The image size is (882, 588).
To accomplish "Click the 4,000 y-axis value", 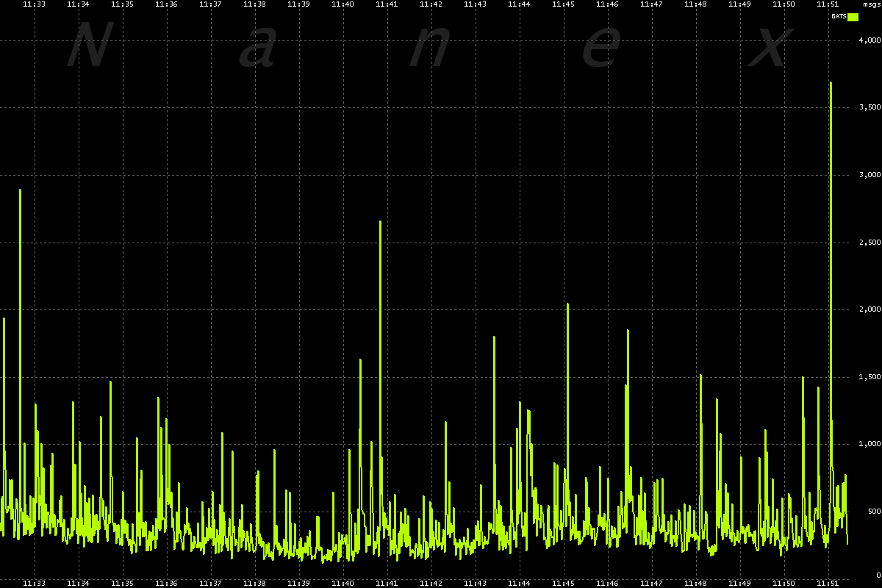I will click(x=869, y=40).
